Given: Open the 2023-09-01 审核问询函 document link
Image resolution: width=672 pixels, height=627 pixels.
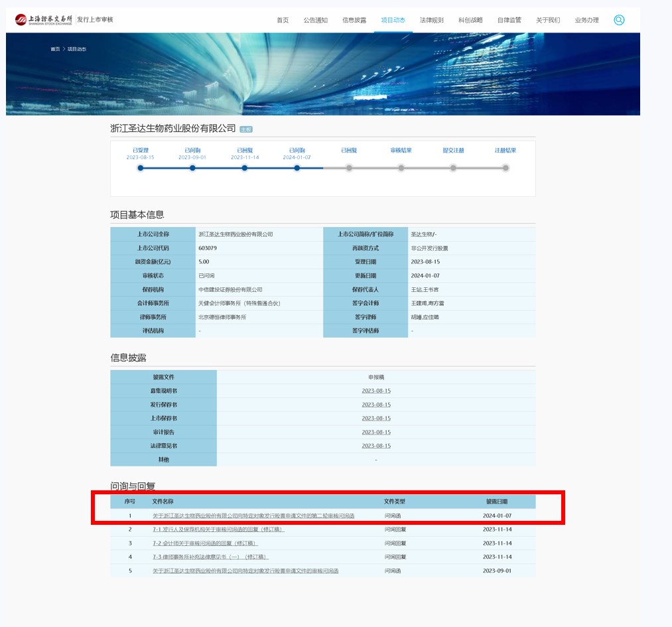Looking at the screenshot, I should click(245, 571).
